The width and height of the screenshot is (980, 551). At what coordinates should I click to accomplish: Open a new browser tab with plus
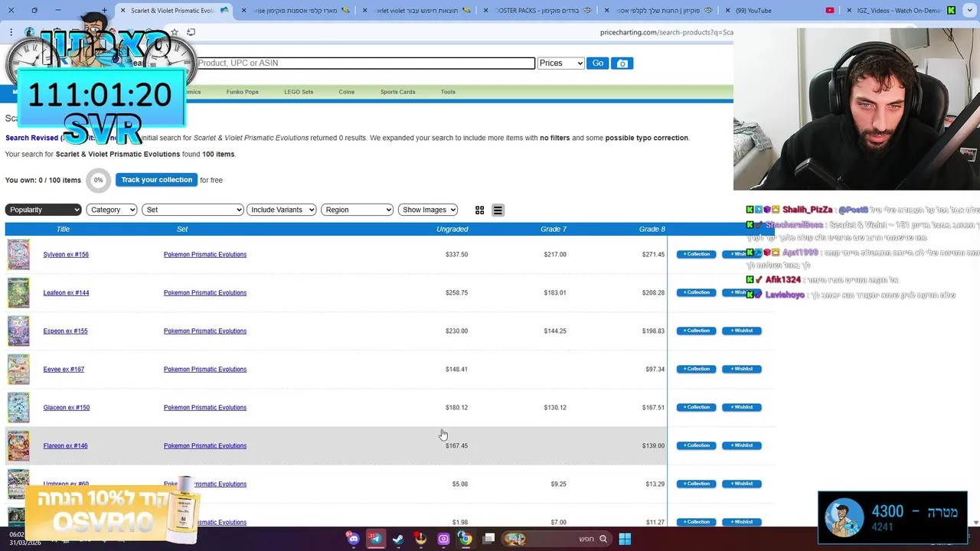click(x=105, y=11)
